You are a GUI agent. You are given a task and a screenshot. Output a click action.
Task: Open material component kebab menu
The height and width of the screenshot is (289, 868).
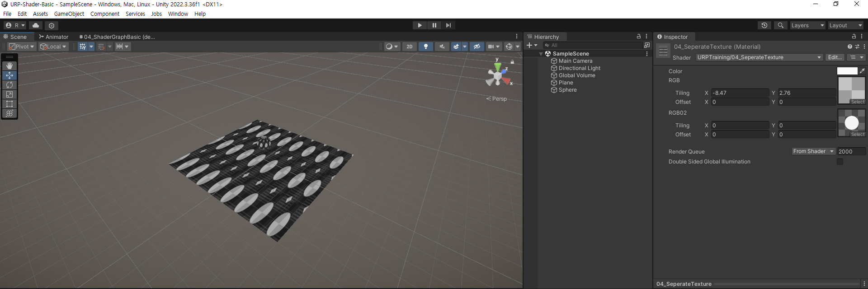pyautogui.click(x=864, y=47)
